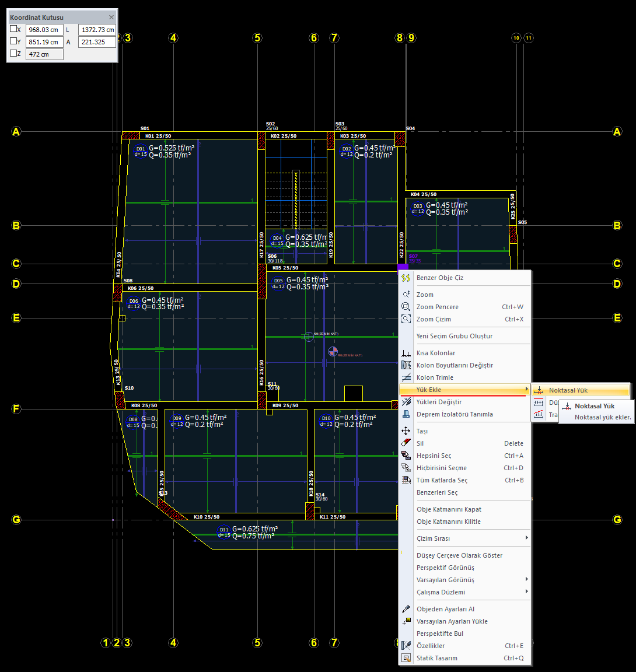Tick the Y coordinate checkbox
This screenshot has width=636, height=672.
[x=14, y=41]
